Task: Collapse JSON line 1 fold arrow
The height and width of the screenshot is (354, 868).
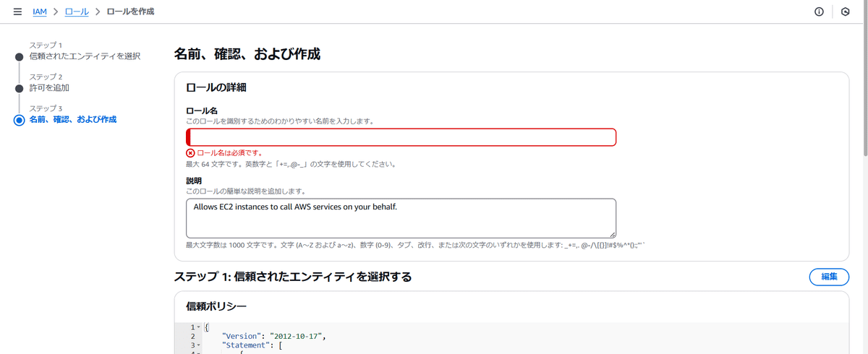Action: [199, 327]
